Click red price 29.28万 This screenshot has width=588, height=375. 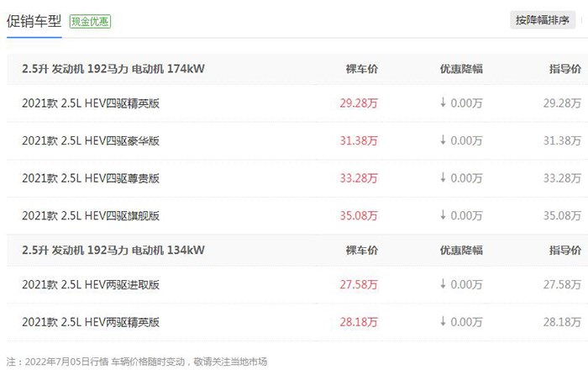(359, 103)
